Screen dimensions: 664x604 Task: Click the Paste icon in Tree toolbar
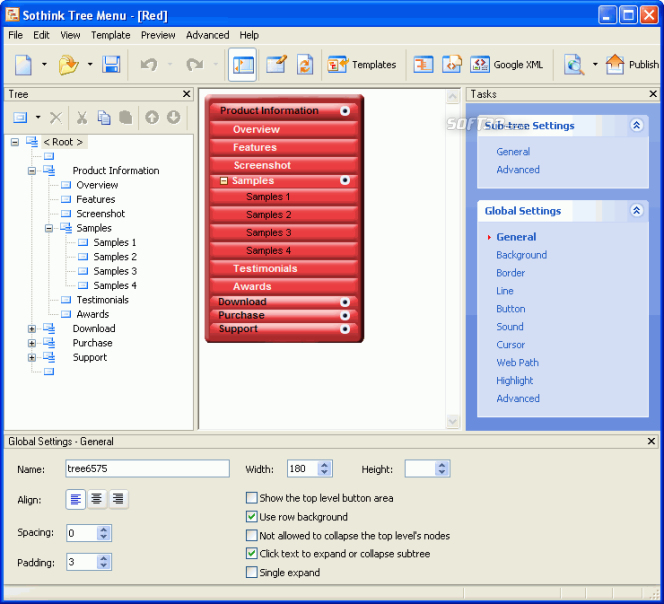coord(125,117)
